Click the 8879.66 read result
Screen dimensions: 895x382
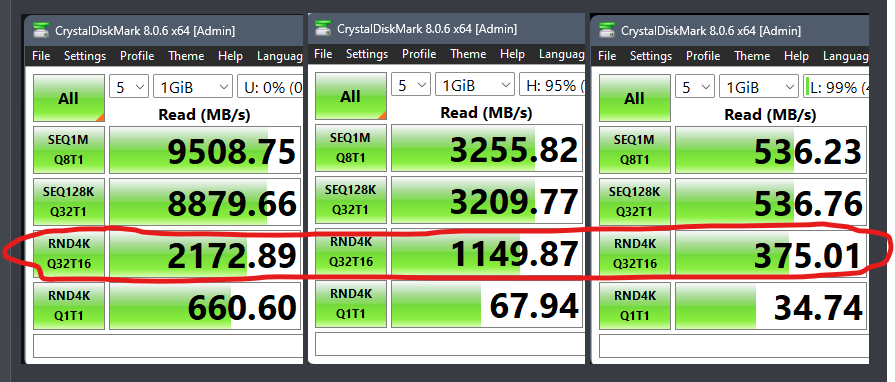pyautogui.click(x=205, y=202)
